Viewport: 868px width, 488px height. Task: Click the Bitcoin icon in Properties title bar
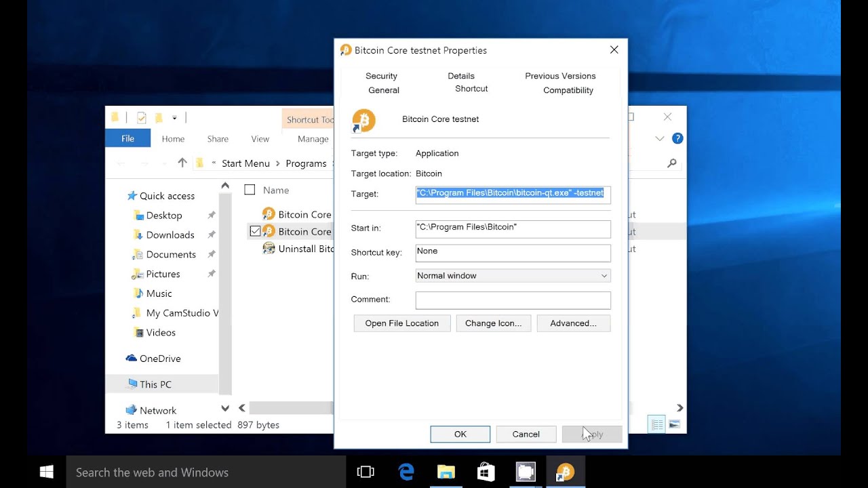(x=346, y=50)
